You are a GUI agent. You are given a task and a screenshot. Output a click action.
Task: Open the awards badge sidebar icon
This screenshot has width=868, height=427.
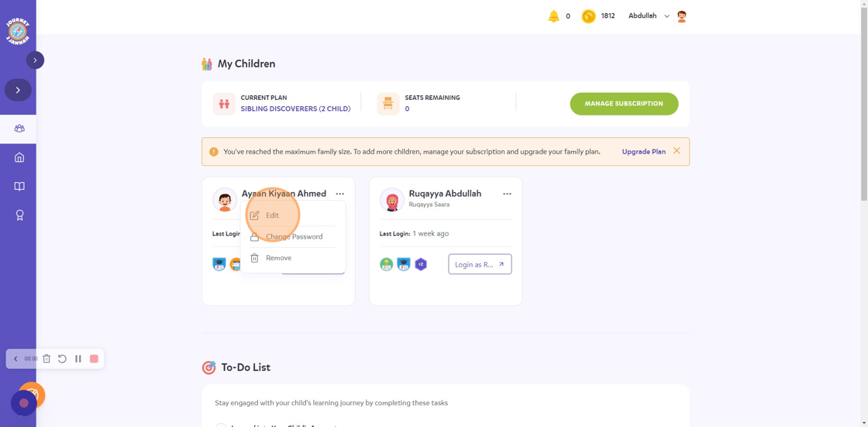coord(19,215)
